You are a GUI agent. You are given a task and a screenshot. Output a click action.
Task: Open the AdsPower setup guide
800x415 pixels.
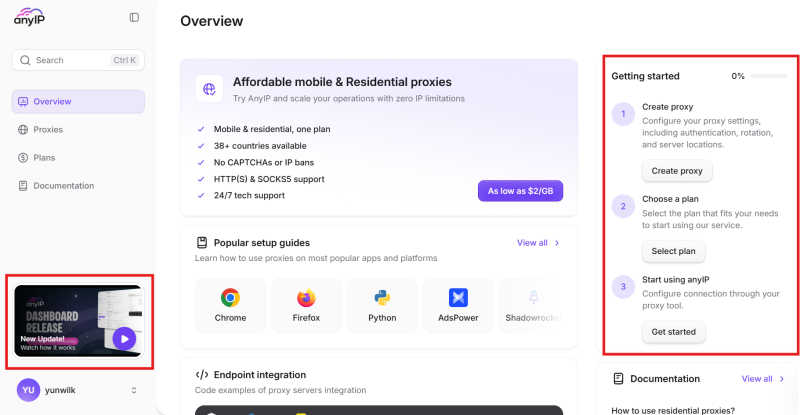point(458,305)
